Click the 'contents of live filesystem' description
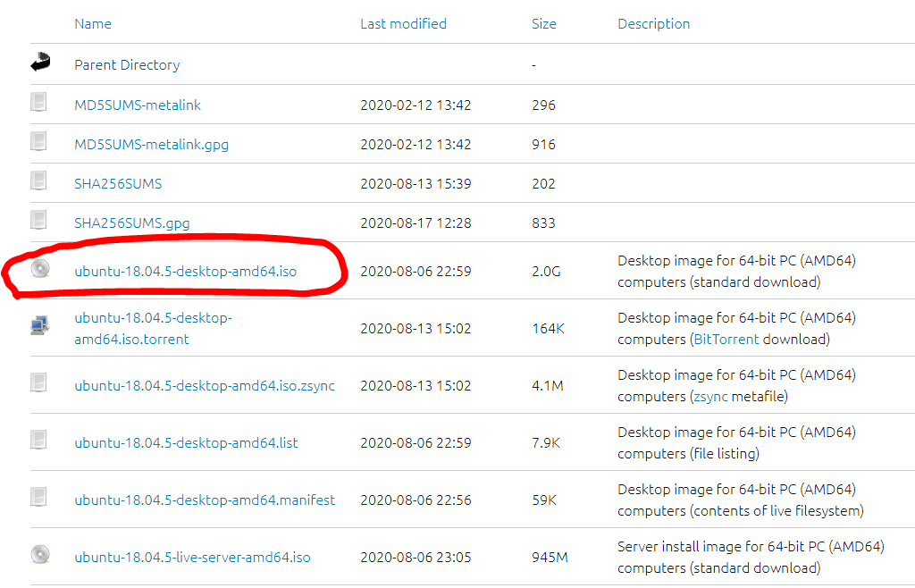Screen dimensions: 915x588 coord(776,511)
